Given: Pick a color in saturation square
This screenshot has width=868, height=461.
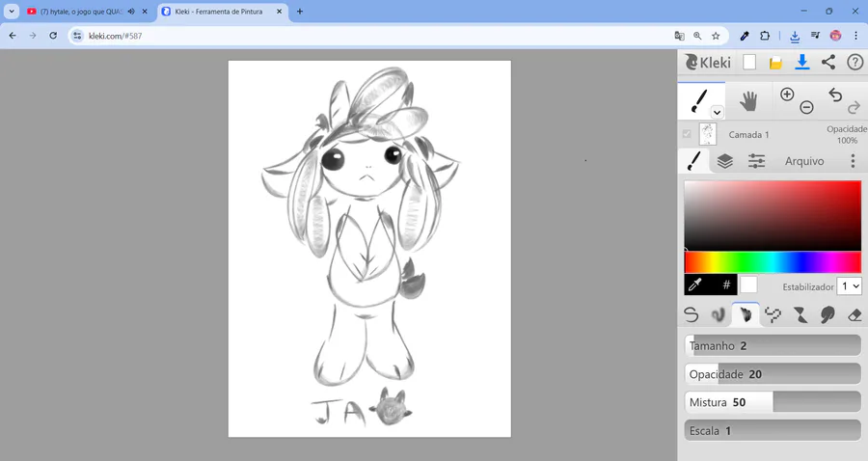Looking at the screenshot, I should tap(773, 215).
